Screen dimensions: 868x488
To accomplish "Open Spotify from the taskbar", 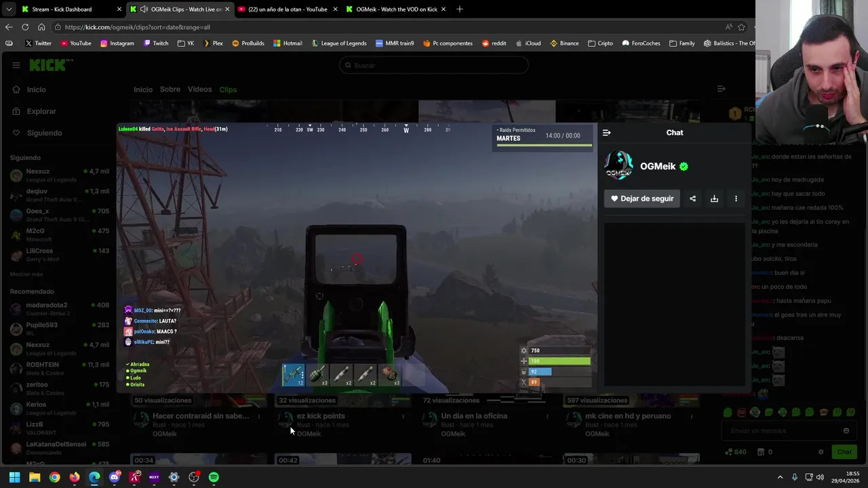I will pyautogui.click(x=214, y=477).
